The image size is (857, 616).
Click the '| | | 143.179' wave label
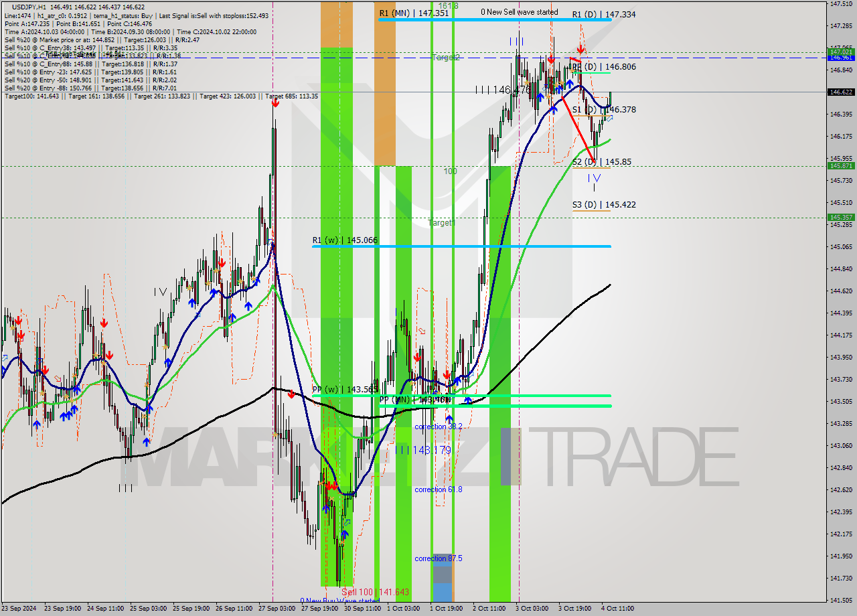coord(423,450)
